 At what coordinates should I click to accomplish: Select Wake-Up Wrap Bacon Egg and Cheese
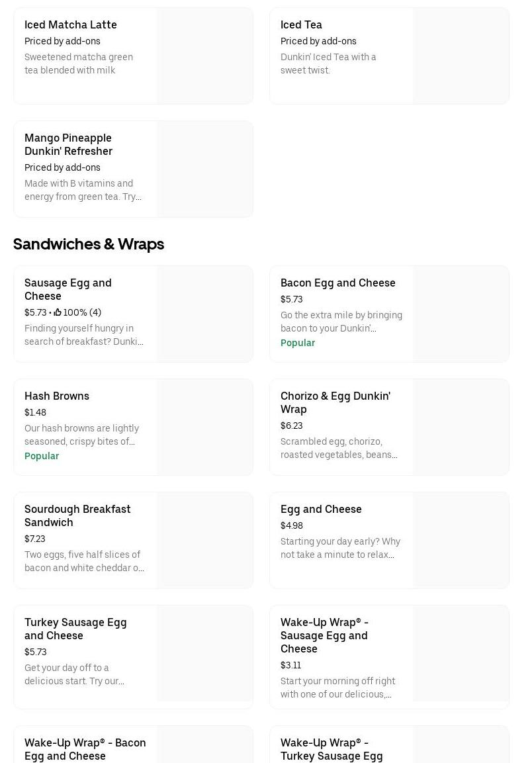(85, 749)
